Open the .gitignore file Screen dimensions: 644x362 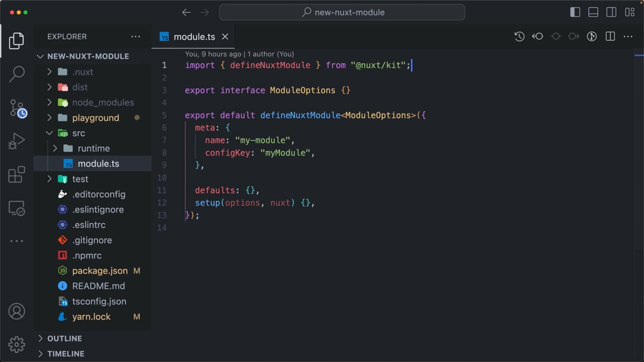93,240
